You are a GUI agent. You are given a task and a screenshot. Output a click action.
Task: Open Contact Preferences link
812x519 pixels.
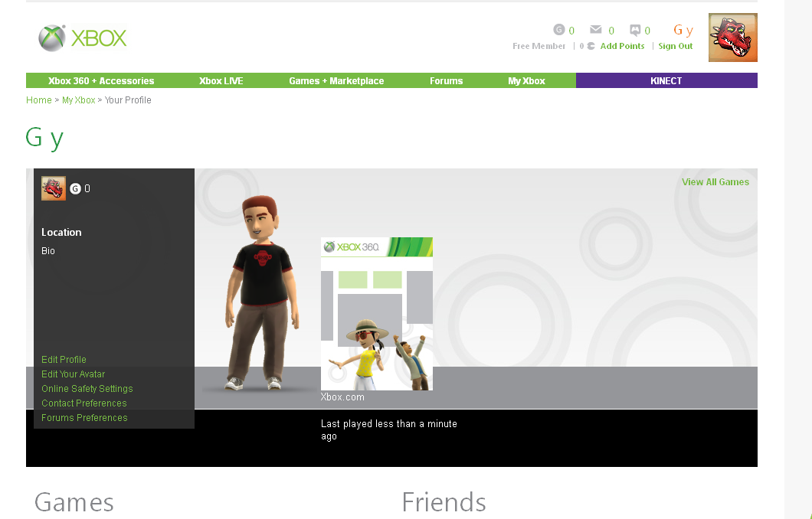84,403
